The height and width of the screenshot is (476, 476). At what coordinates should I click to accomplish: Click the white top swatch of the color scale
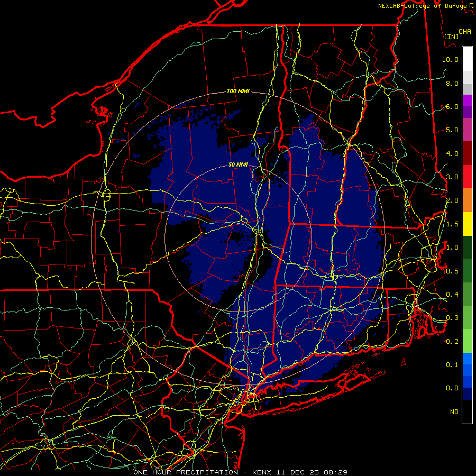(x=467, y=59)
